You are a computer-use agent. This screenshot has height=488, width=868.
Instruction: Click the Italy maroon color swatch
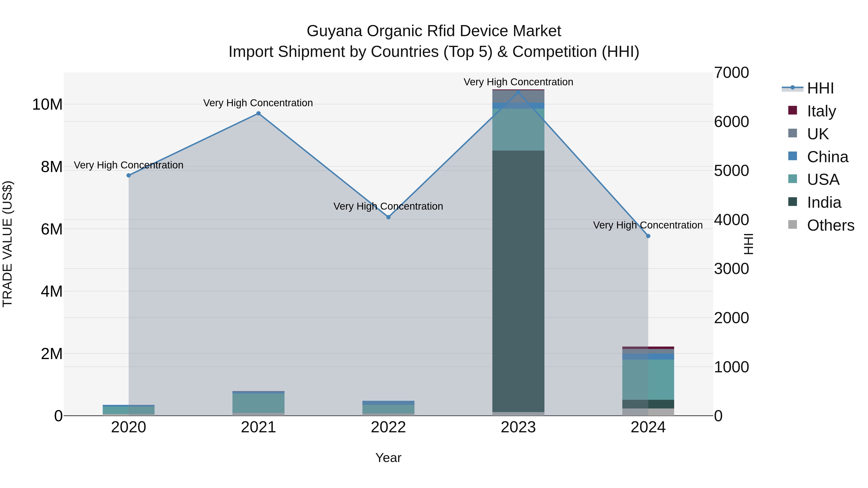[793, 110]
